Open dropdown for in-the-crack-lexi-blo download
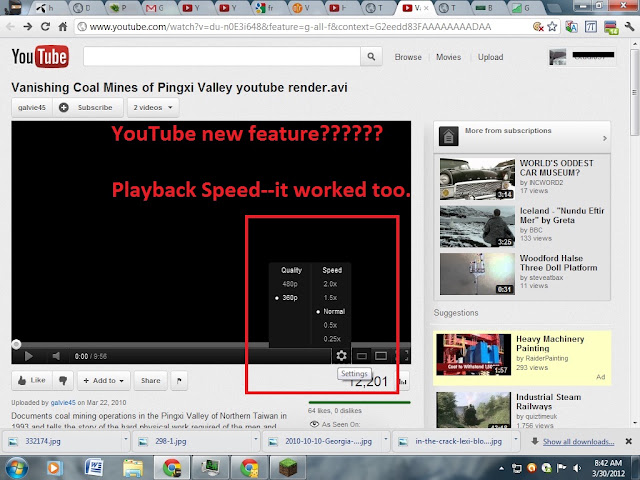 [516, 440]
